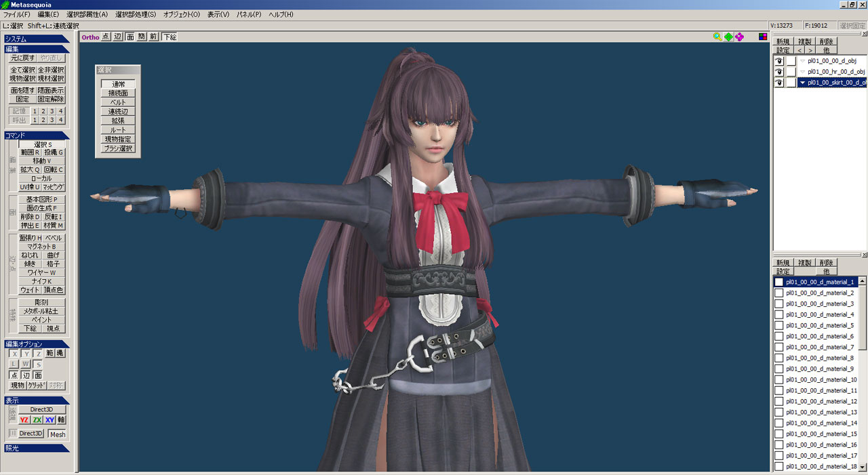Click the material_12 color swatch
The width and height of the screenshot is (868, 475).
[779, 401]
